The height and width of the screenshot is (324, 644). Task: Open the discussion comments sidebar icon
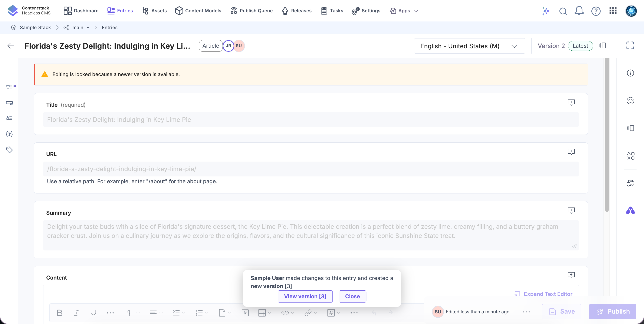[630, 183]
